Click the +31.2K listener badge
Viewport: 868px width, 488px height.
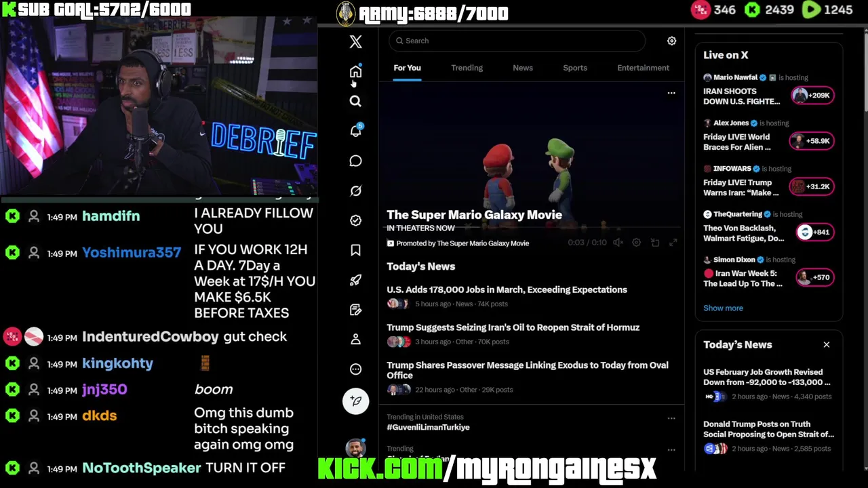[x=812, y=186]
